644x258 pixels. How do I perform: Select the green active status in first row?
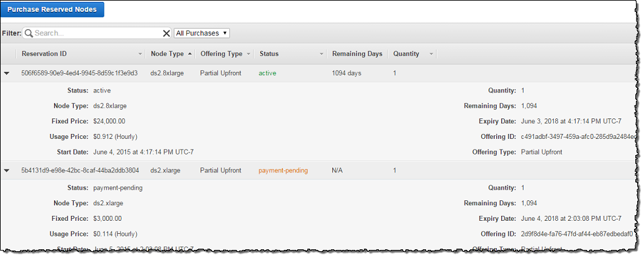(268, 73)
